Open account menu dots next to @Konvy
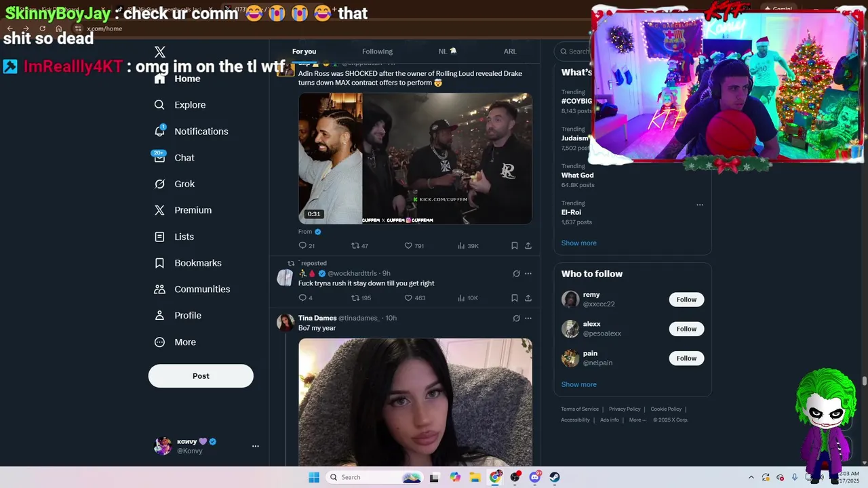Viewport: 868px width, 488px height. point(256,446)
